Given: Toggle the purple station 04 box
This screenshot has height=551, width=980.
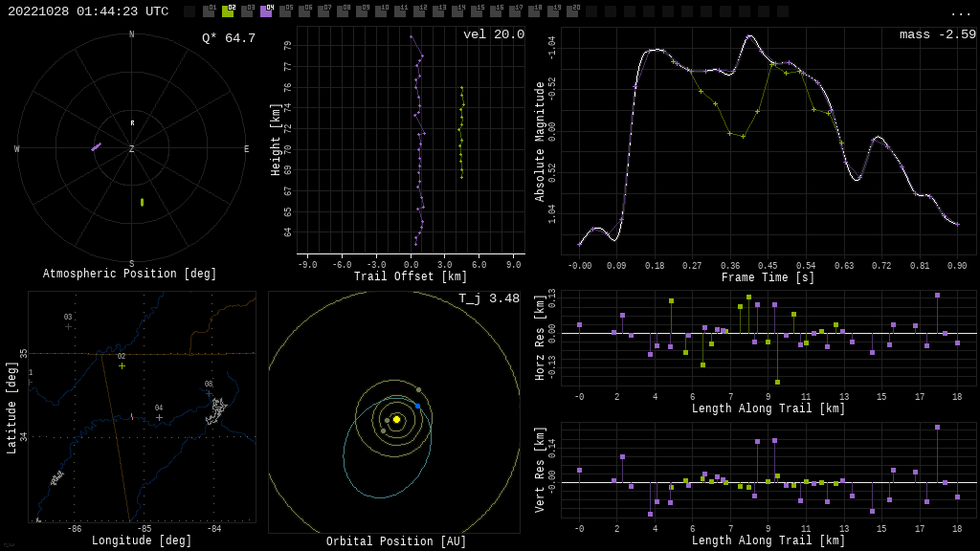Looking at the screenshot, I should pyautogui.click(x=266, y=11).
